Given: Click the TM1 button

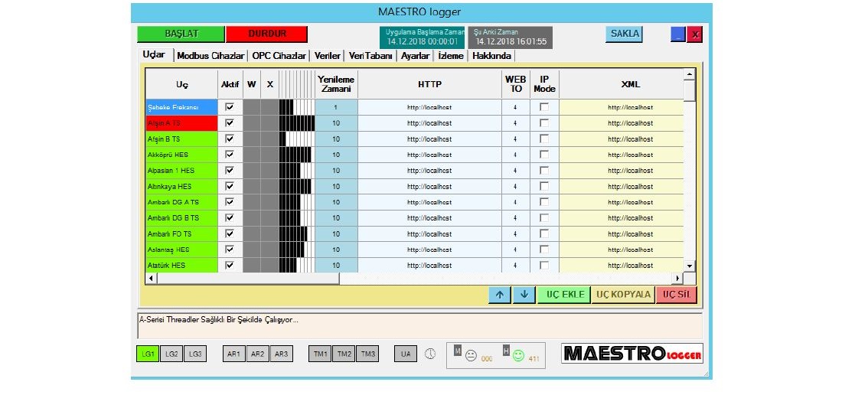Looking at the screenshot, I should 320,354.
